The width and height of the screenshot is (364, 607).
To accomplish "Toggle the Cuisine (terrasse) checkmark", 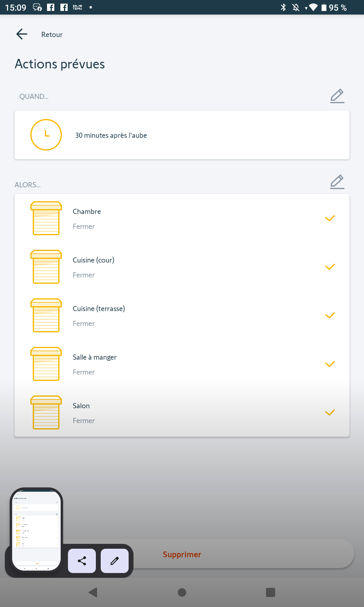I will click(330, 315).
